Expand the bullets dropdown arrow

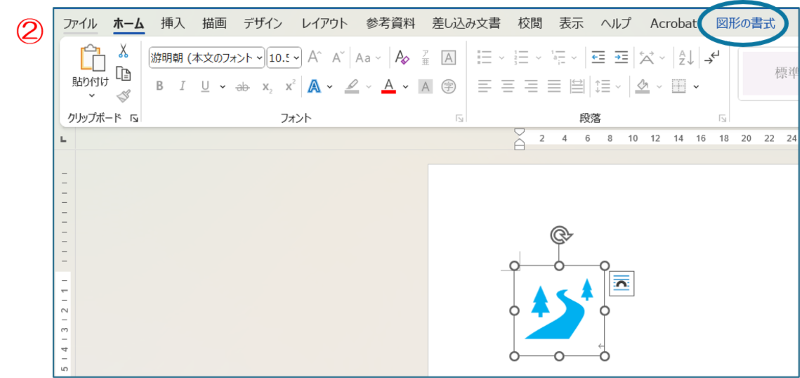[x=501, y=58]
